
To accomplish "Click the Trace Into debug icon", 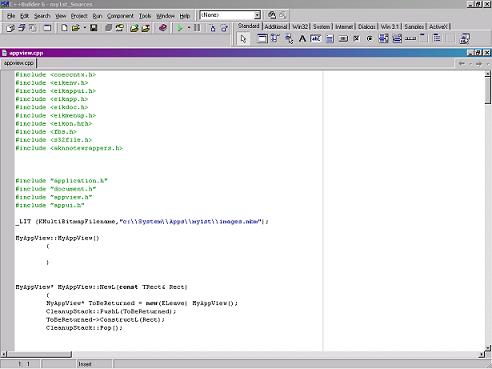I will (213, 28).
